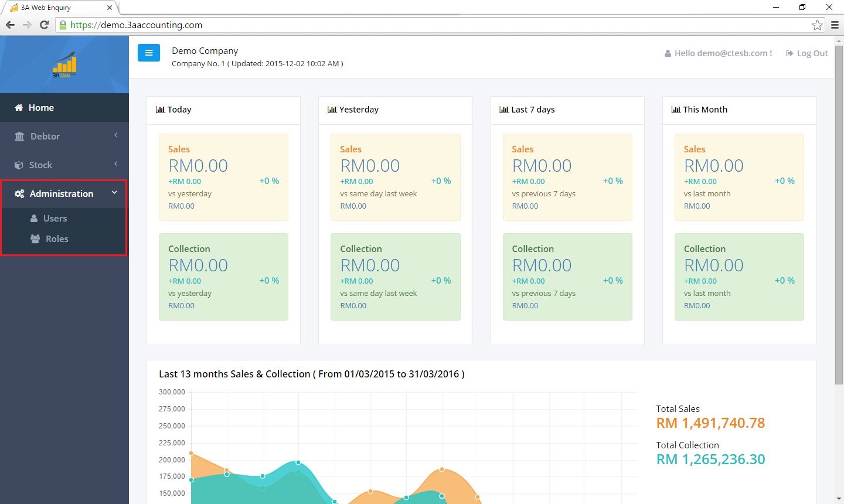Click the This Month Collection card

[x=739, y=277]
